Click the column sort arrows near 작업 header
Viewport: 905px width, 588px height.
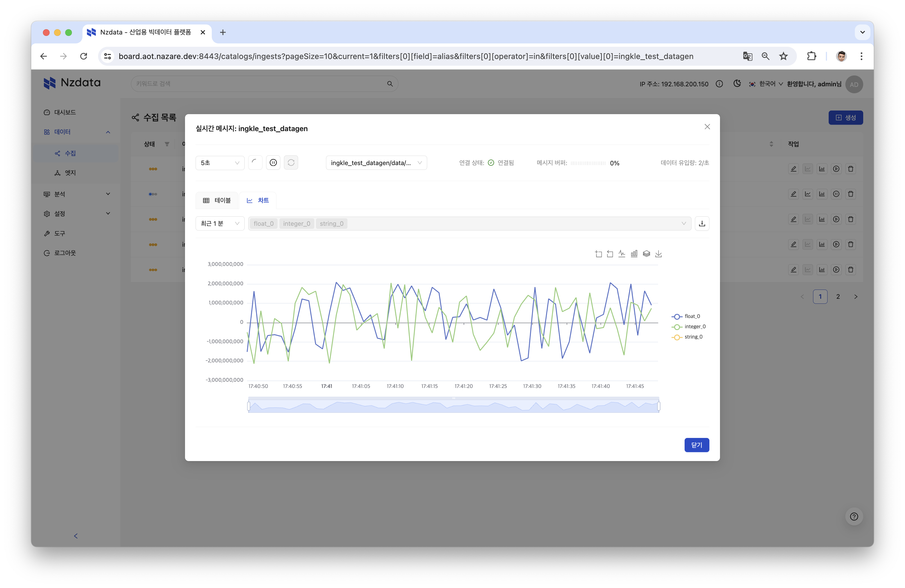(x=771, y=144)
